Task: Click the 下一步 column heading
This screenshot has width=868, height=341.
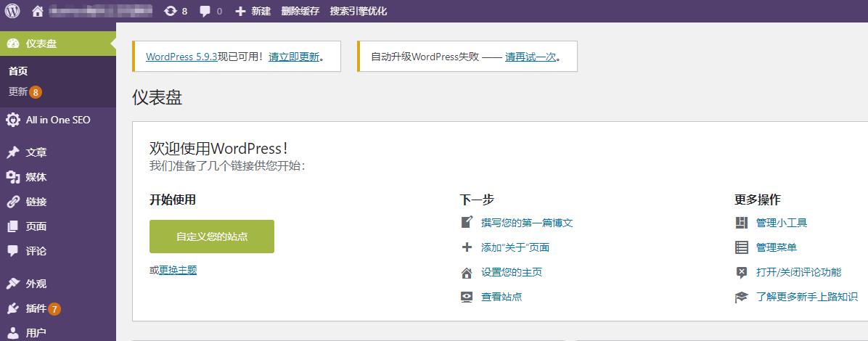Action: tap(477, 200)
